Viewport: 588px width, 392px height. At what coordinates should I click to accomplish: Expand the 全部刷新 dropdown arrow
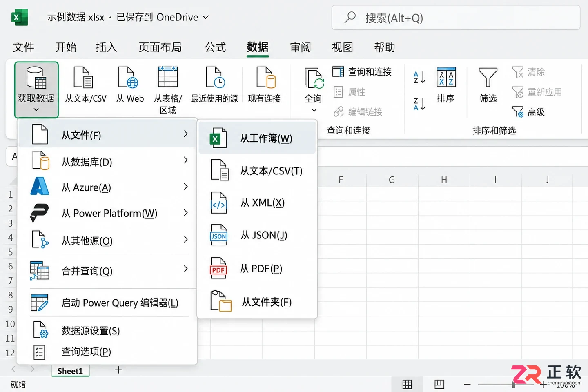click(x=314, y=110)
